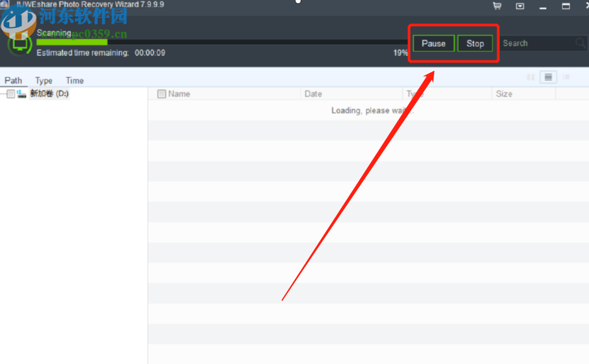Select the 新加卷 (D:) tree item

point(49,94)
